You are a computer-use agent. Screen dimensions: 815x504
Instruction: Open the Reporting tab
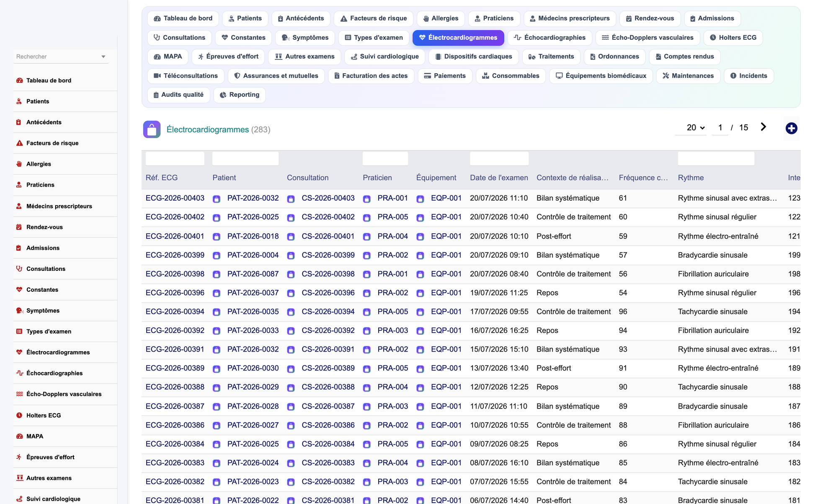pos(240,95)
